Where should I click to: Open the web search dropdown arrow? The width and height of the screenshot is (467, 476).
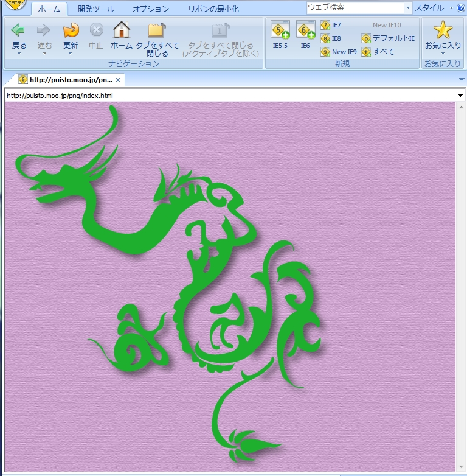tap(408, 7)
